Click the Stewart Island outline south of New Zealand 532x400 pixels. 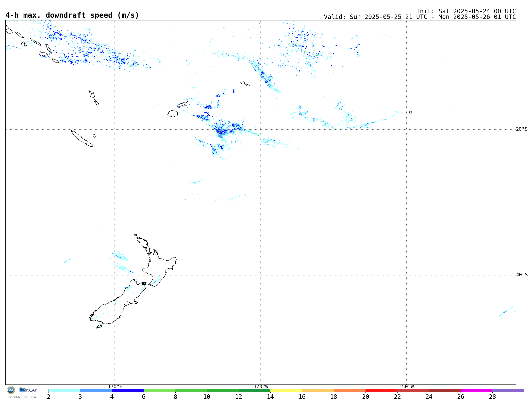[99, 326]
